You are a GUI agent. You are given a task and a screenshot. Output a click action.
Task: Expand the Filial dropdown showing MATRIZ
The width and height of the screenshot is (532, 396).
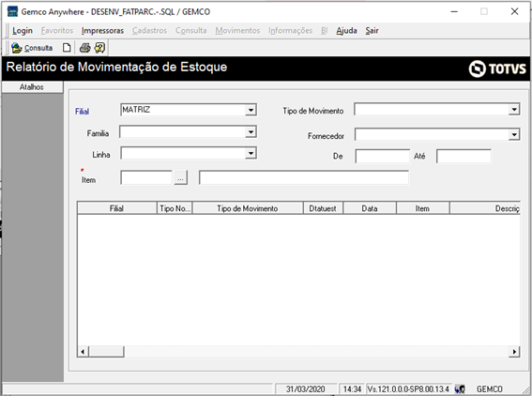pos(251,110)
